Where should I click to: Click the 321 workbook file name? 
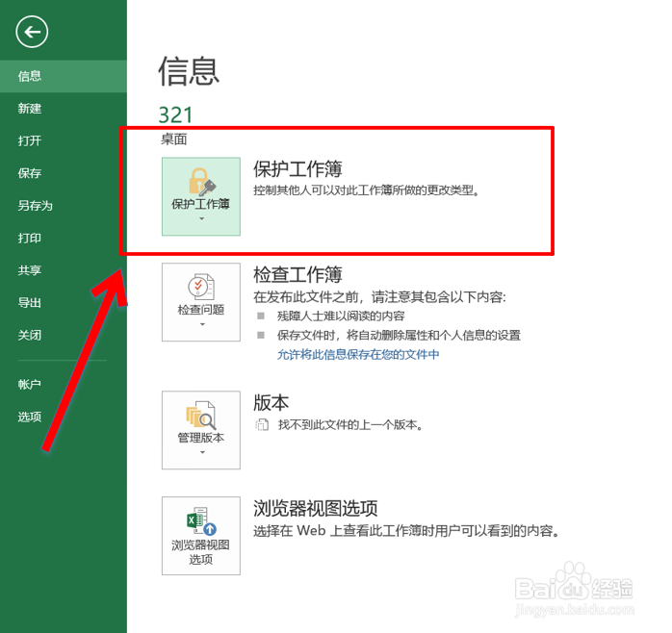tap(176, 114)
